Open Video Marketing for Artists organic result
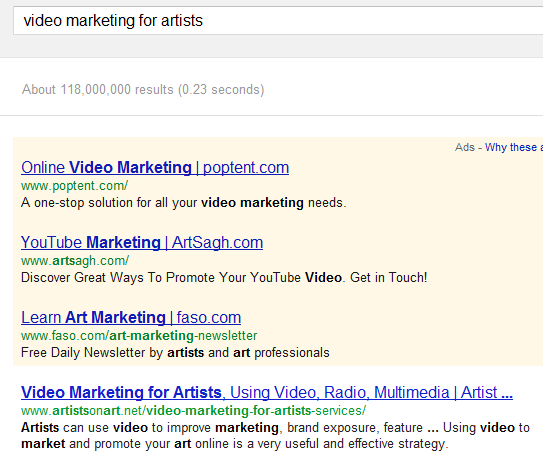This screenshot has width=543, height=458. (x=267, y=393)
